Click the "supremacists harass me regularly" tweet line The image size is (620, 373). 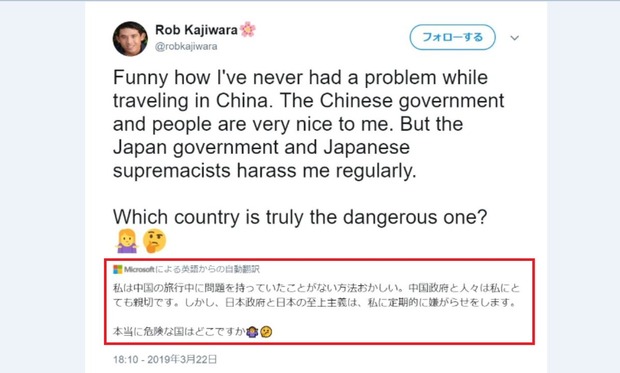pos(265,171)
